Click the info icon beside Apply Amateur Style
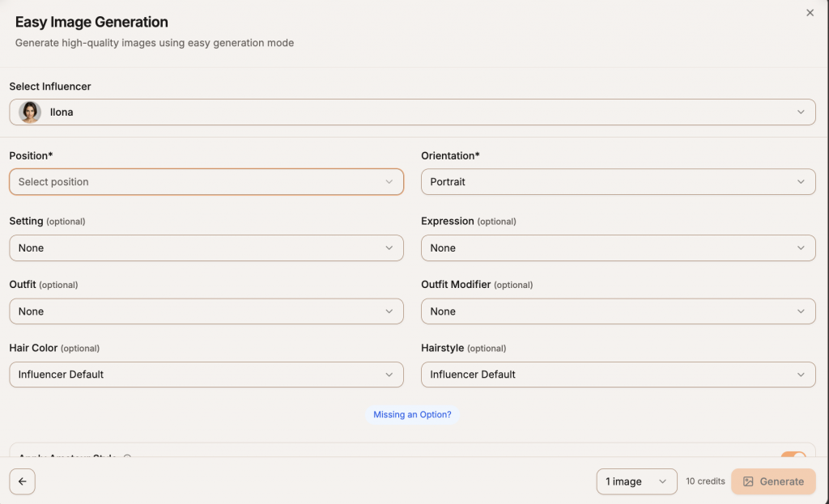The width and height of the screenshot is (829, 504). [126, 457]
